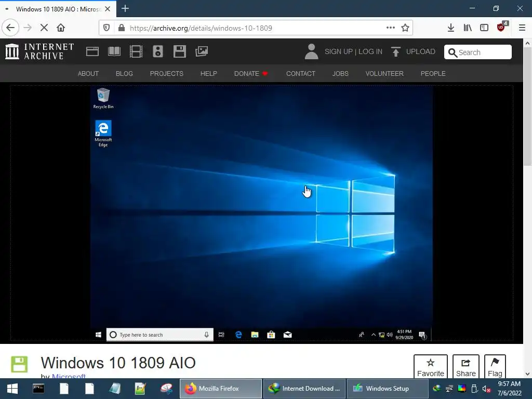Click the notepad with pencil taskbar icon
Image resolution: width=532 pixels, height=399 pixels.
140,389
